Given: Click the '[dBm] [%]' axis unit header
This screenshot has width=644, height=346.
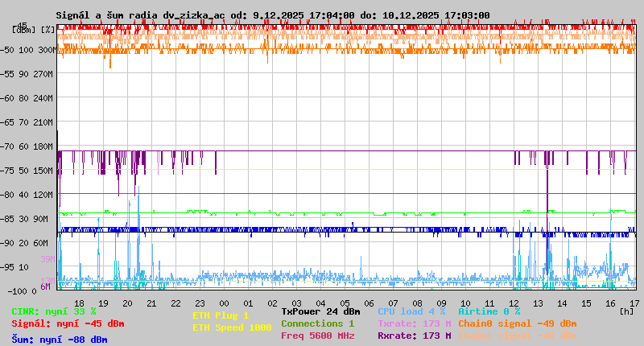Looking at the screenshot, I should coord(33,30).
